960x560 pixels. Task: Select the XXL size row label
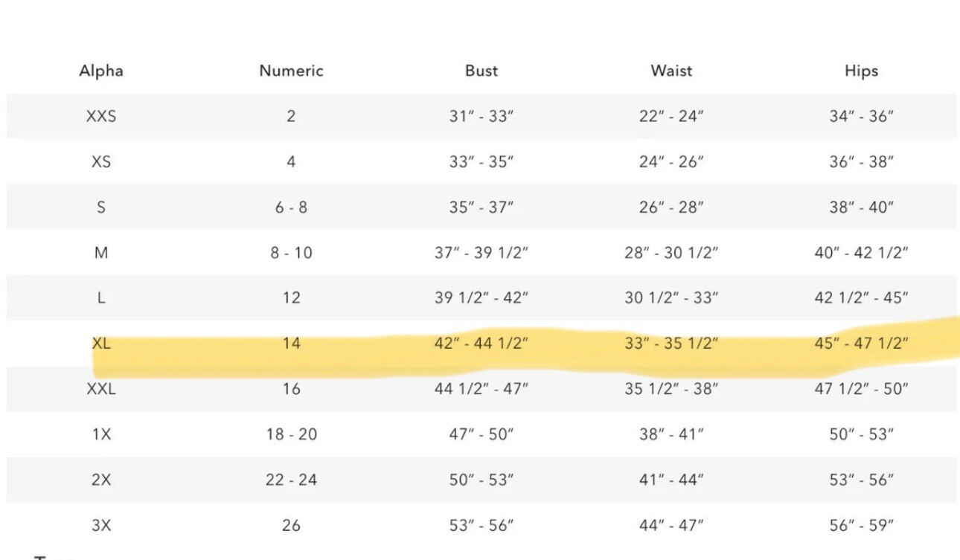click(x=101, y=389)
